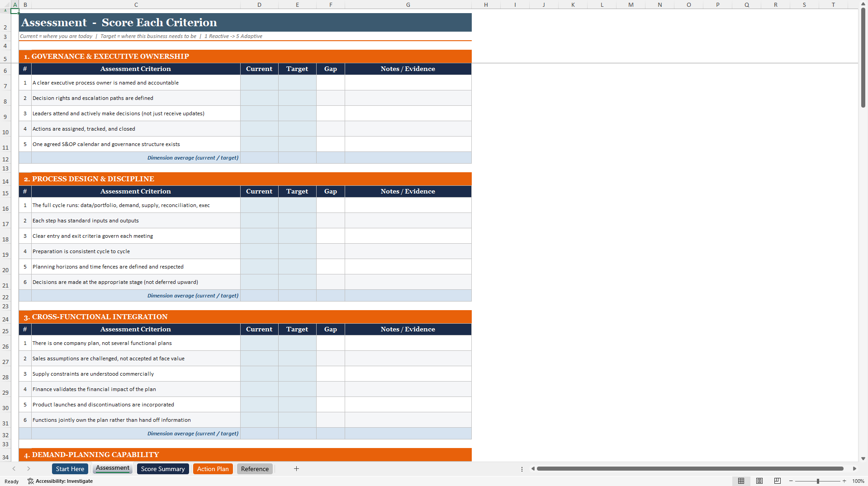Click Target score cell for decision rights row
Viewport: 868px width, 486px height.
(x=297, y=98)
